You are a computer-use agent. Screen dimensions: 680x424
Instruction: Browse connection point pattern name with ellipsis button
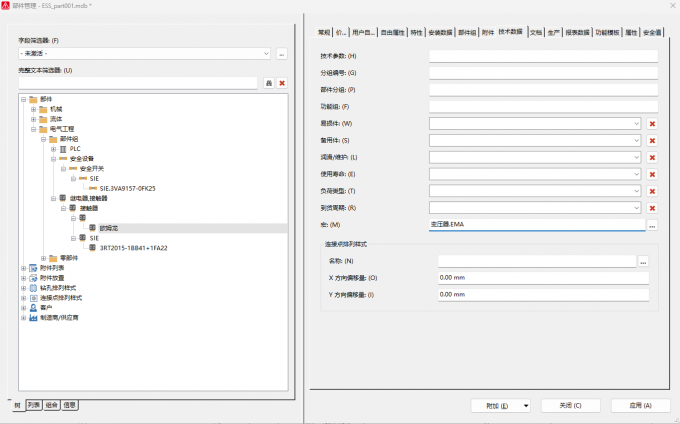[643, 261]
